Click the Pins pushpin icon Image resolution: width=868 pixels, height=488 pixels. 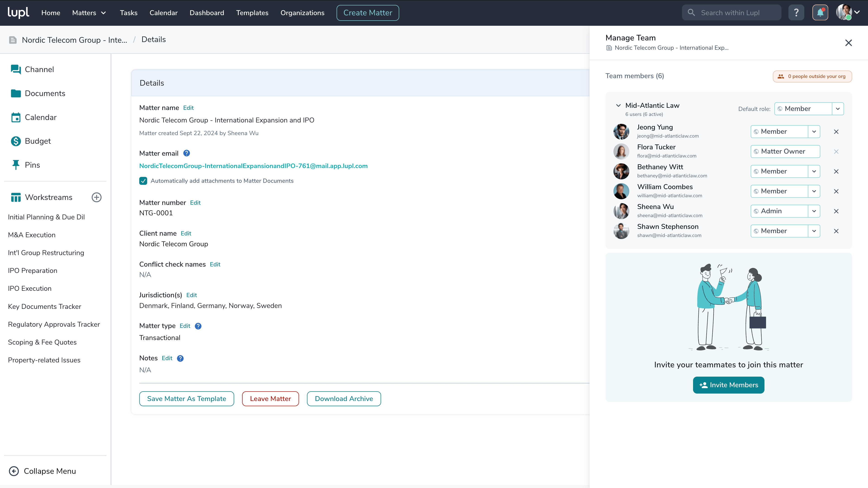[16, 165]
